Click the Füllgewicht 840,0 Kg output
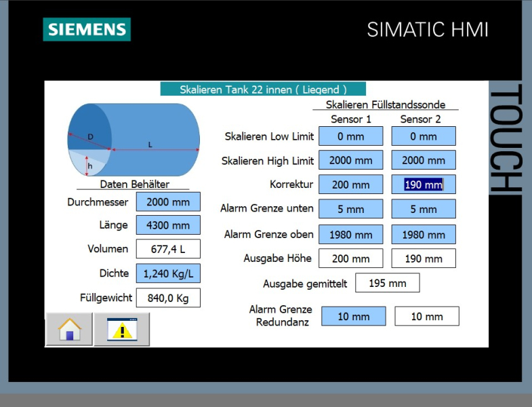This screenshot has height=407, width=532. click(168, 298)
